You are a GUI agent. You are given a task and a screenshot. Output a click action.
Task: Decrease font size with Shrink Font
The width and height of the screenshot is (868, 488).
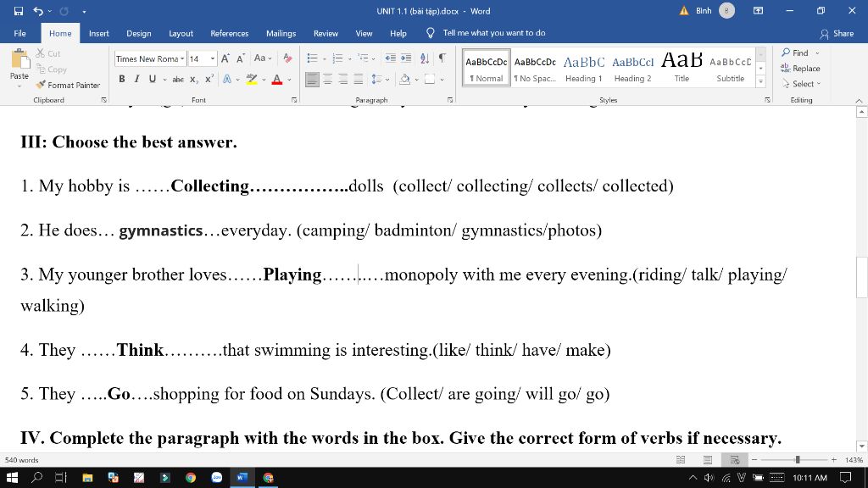point(241,58)
